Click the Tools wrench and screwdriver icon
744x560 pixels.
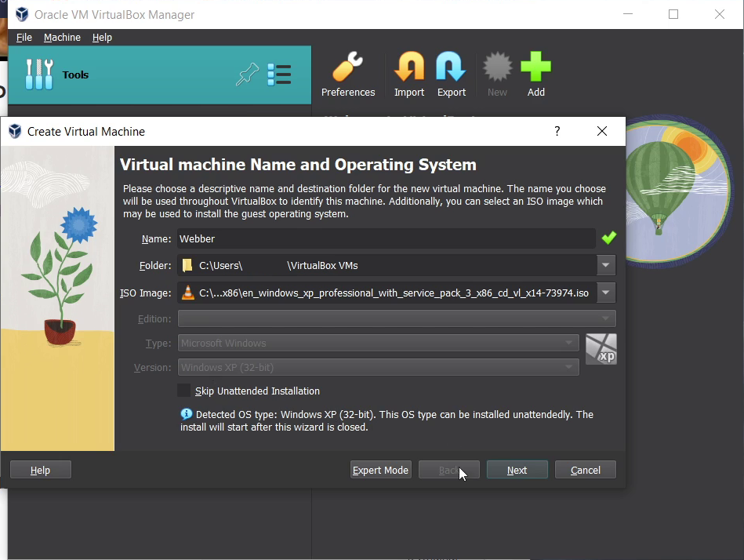coord(38,75)
